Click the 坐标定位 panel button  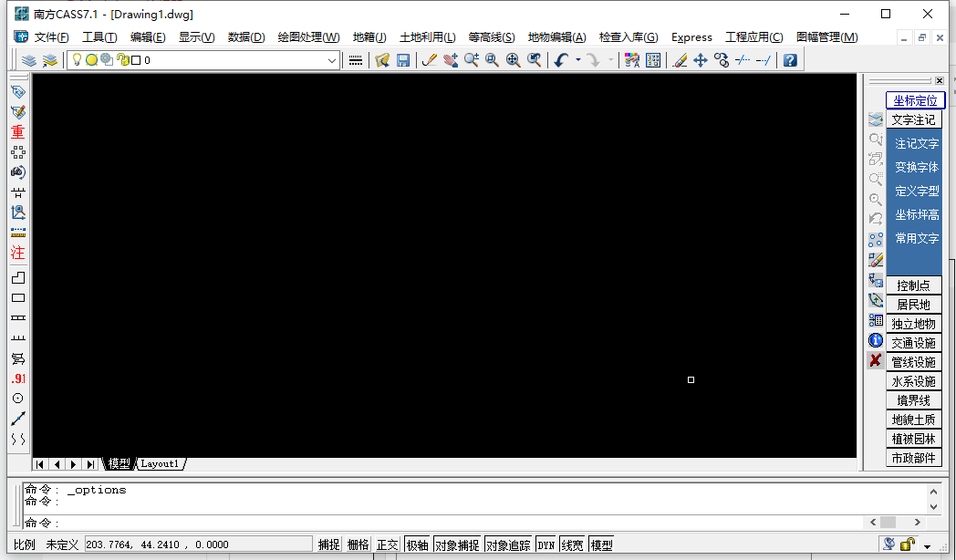coord(915,100)
